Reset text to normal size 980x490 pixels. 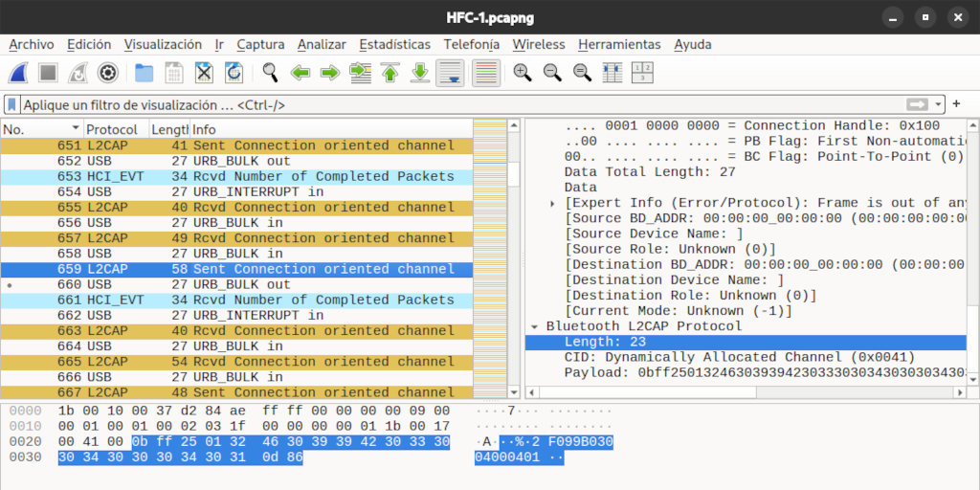tap(583, 73)
